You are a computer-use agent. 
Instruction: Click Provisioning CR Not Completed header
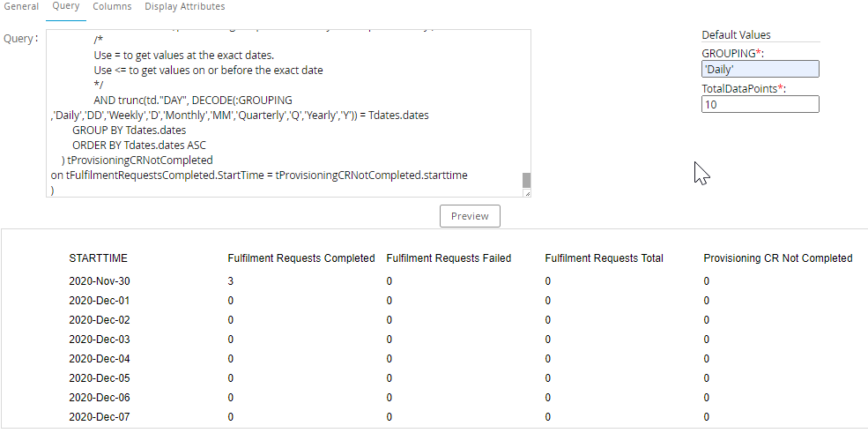pyautogui.click(x=778, y=258)
